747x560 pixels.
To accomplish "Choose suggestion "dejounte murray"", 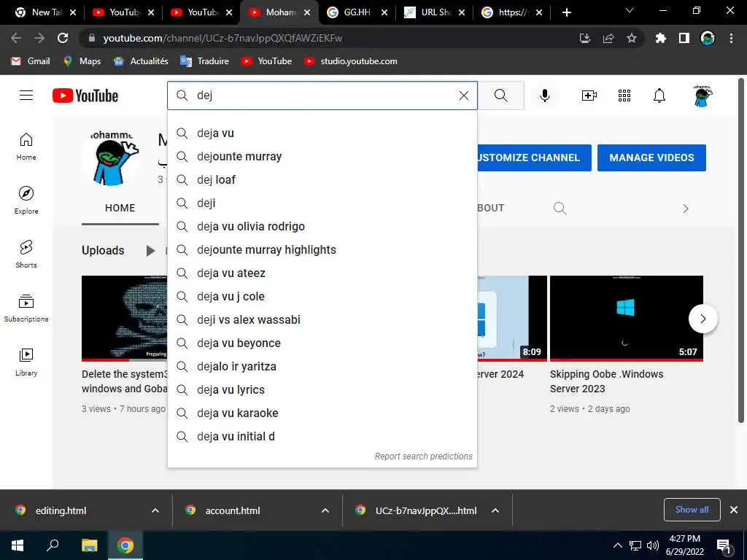I will pyautogui.click(x=322, y=156).
